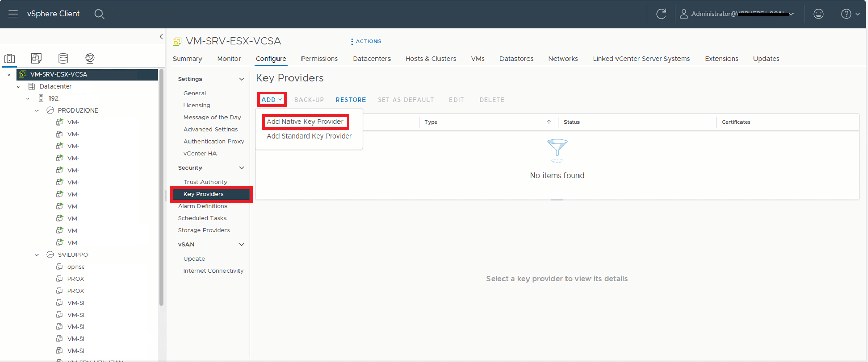The width and height of the screenshot is (868, 362).
Task: Collapse the left navigation panel
Action: (x=161, y=36)
